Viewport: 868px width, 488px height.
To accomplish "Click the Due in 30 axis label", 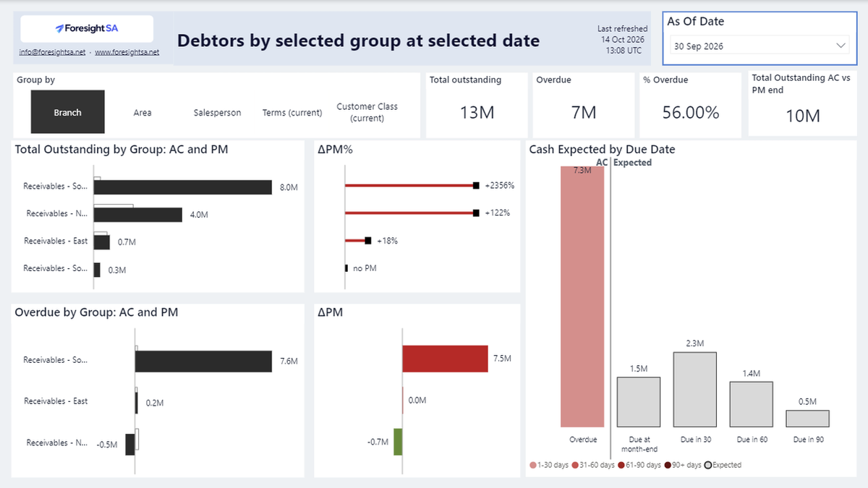I will click(x=695, y=439).
